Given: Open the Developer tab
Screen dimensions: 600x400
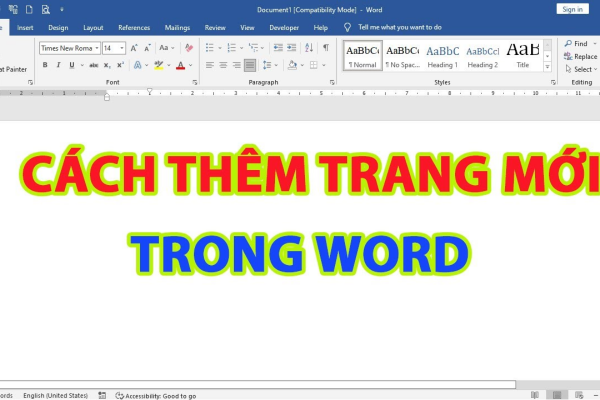Looking at the screenshot, I should point(284,28).
